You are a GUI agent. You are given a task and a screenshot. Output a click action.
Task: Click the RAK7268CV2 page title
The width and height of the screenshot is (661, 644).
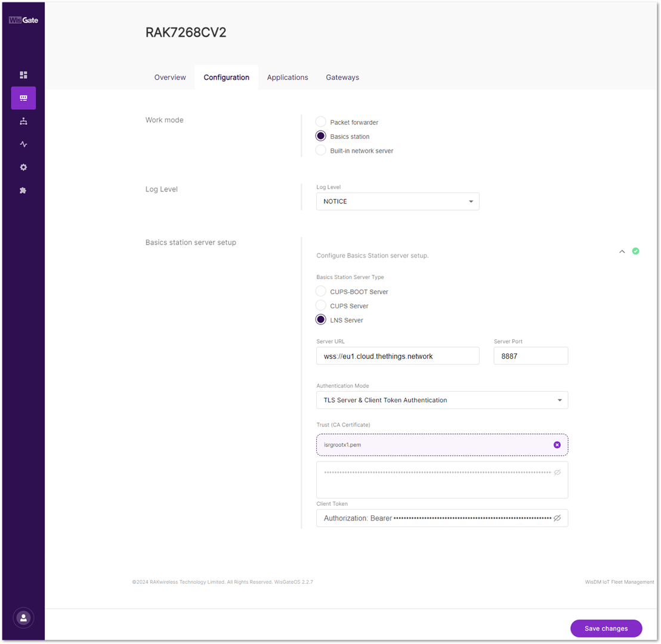coord(186,32)
